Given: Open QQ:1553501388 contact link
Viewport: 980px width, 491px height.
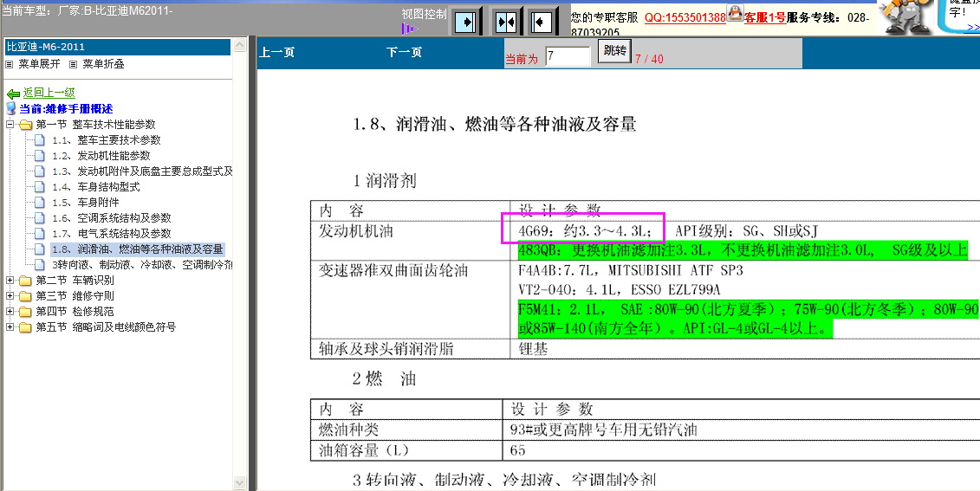Looking at the screenshot, I should [685, 17].
